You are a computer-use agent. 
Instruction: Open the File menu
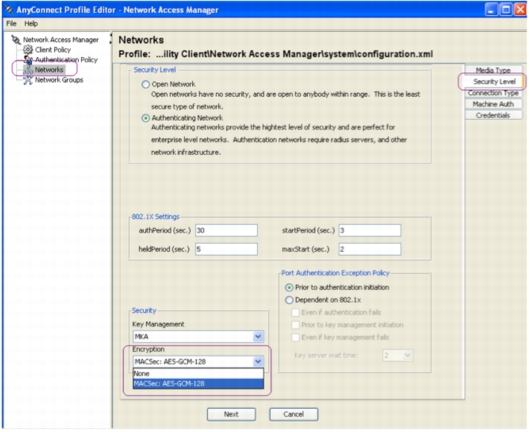11,24
